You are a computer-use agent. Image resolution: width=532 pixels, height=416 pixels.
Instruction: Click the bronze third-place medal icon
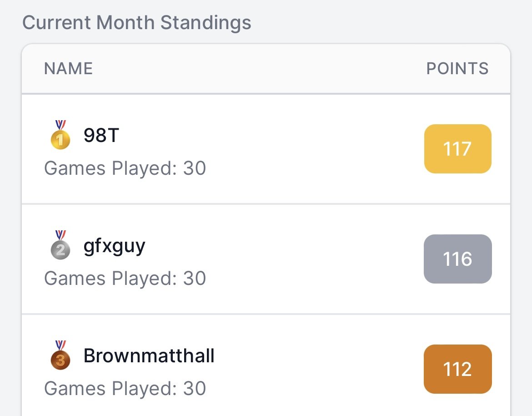pyautogui.click(x=60, y=355)
